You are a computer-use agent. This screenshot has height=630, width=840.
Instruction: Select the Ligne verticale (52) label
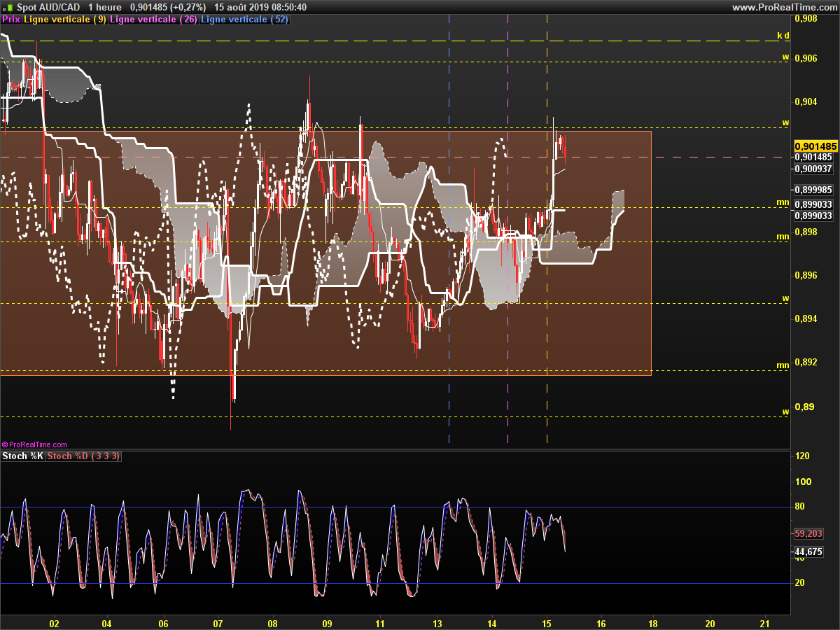(244, 20)
